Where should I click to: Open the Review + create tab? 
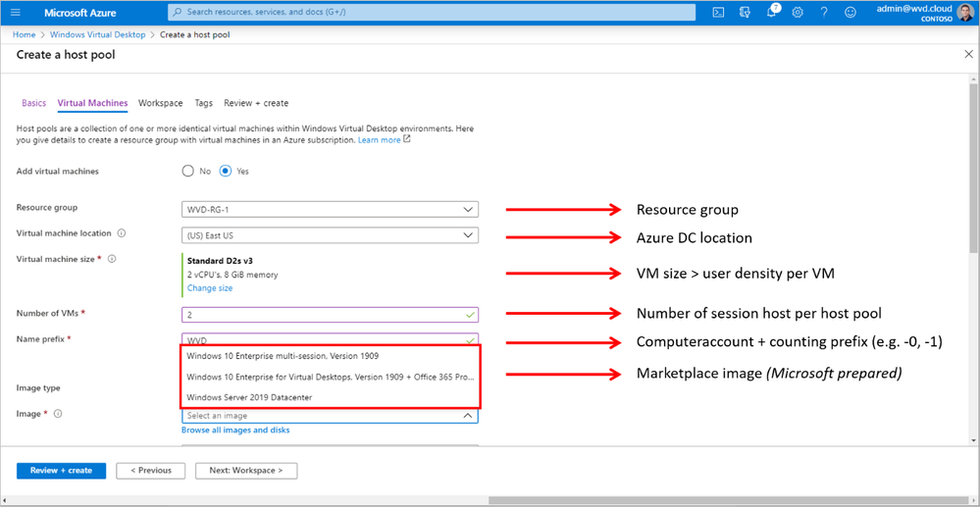256,103
